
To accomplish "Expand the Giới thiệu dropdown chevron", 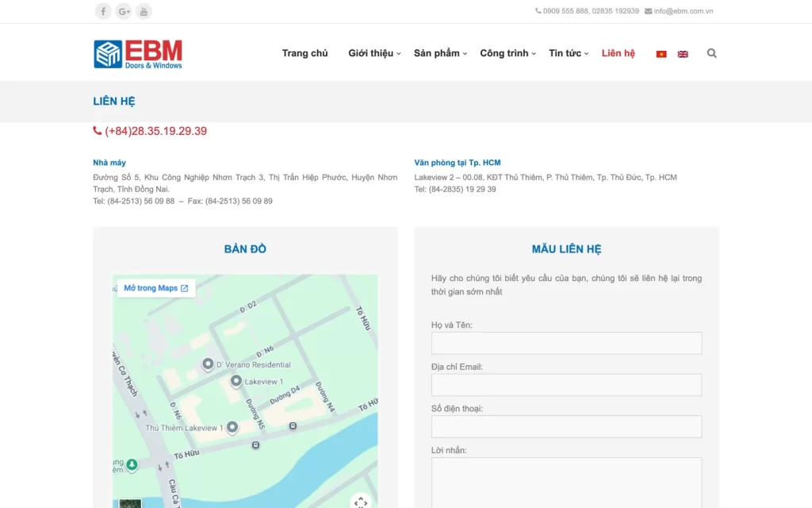I will (x=399, y=53).
